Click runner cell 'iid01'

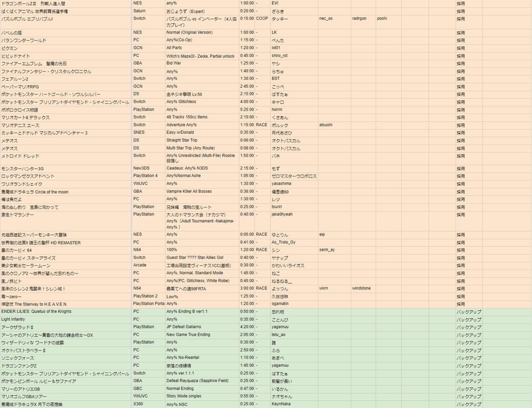pos(294,48)
